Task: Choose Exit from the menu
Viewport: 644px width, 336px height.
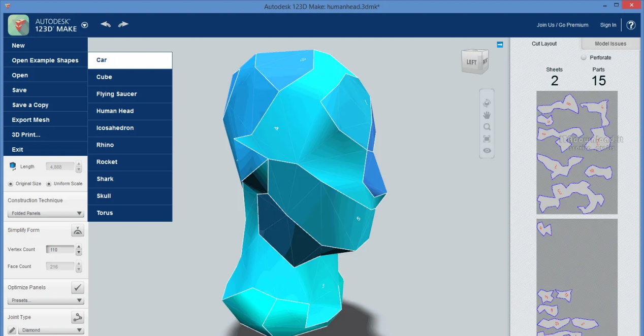Action: click(x=46, y=149)
